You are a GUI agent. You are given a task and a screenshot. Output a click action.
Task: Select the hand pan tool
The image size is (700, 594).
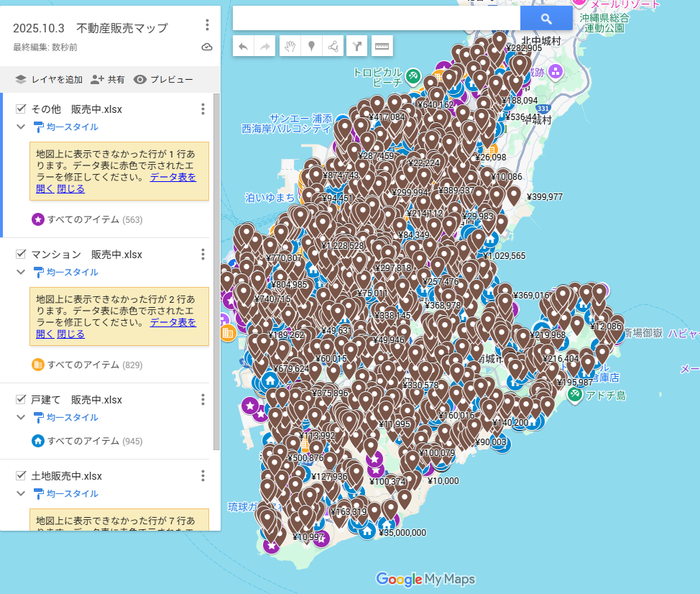click(290, 47)
